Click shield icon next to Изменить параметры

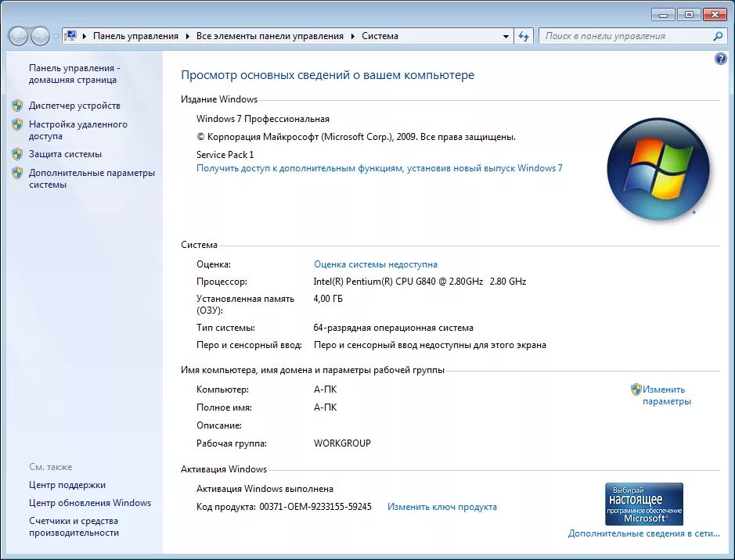(636, 389)
